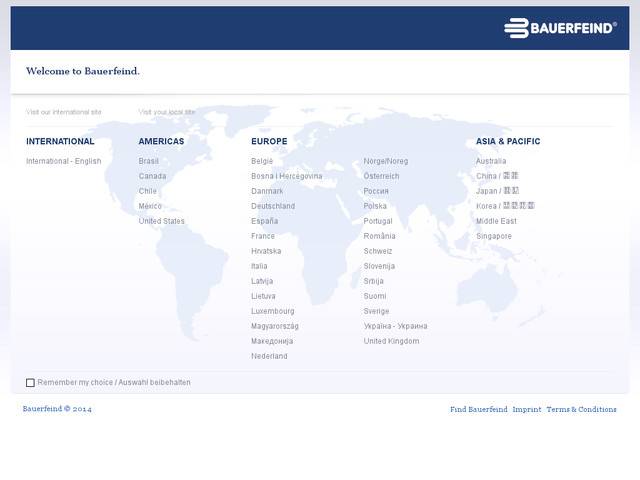Select the Korea site

coord(505,206)
